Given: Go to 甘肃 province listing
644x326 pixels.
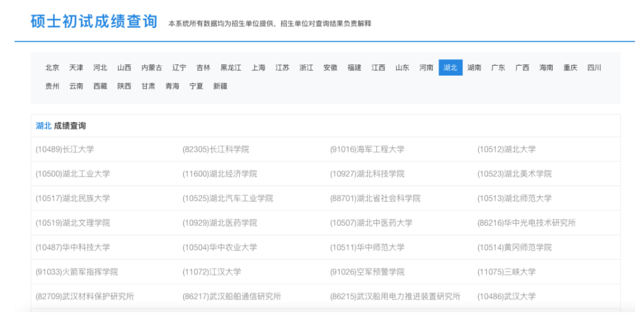Looking at the screenshot, I should [x=148, y=86].
